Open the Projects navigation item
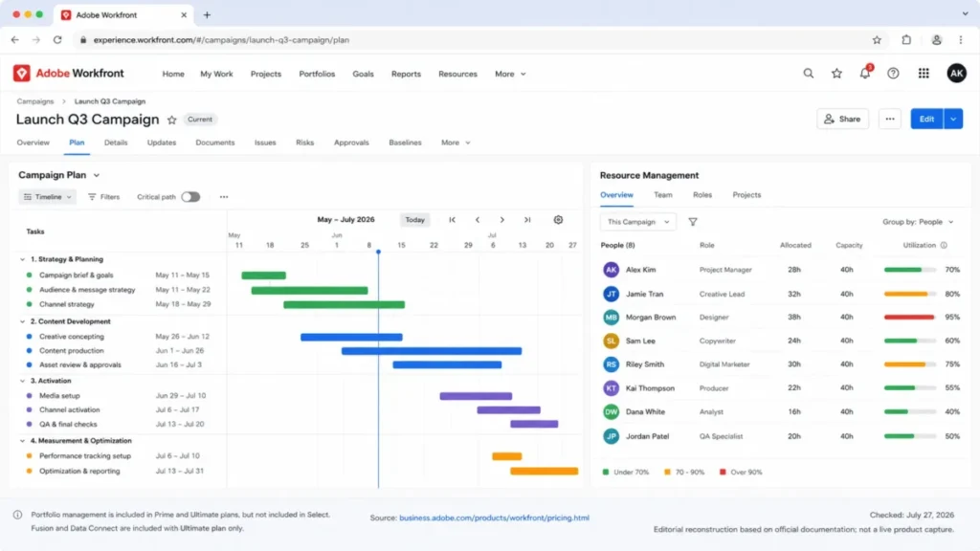The width and height of the screenshot is (980, 551). (266, 74)
